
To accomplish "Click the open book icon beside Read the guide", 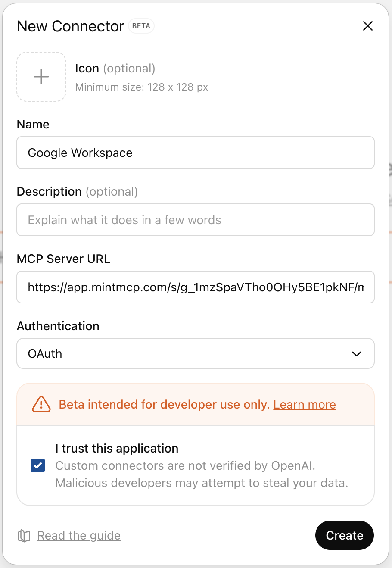I will click(24, 535).
